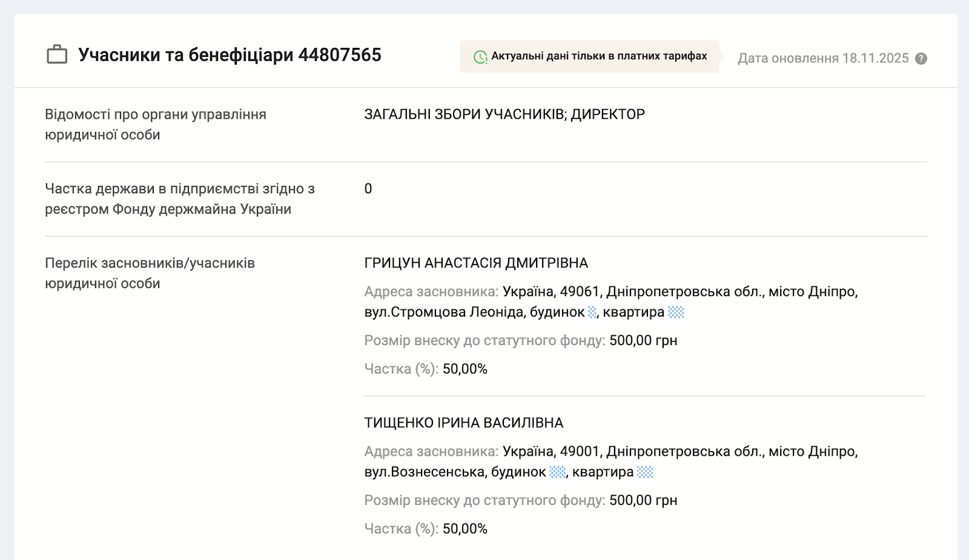The height and width of the screenshot is (560, 969).
Task: Click Грицун's 50,00% share value
Action: tap(465, 369)
